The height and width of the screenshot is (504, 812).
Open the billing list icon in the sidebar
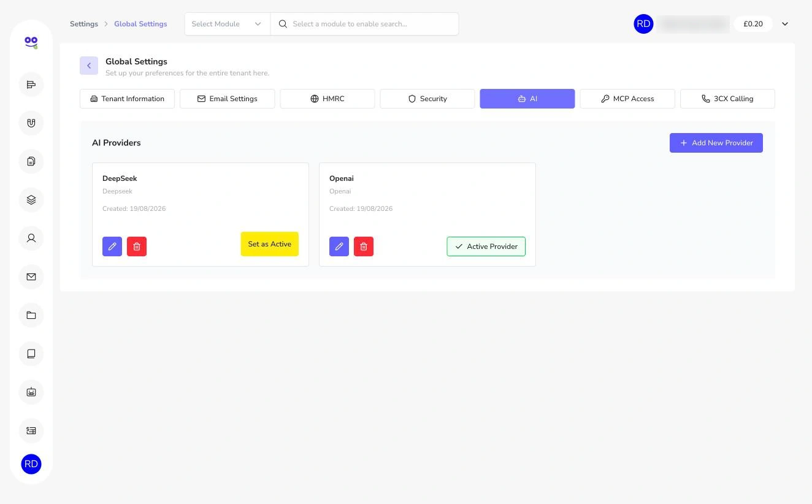[31, 430]
